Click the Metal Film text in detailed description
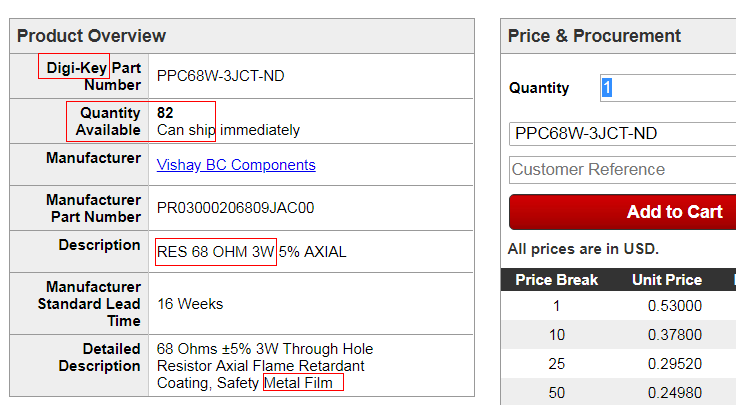Viewport: 736px width, 405px height. coord(298,383)
